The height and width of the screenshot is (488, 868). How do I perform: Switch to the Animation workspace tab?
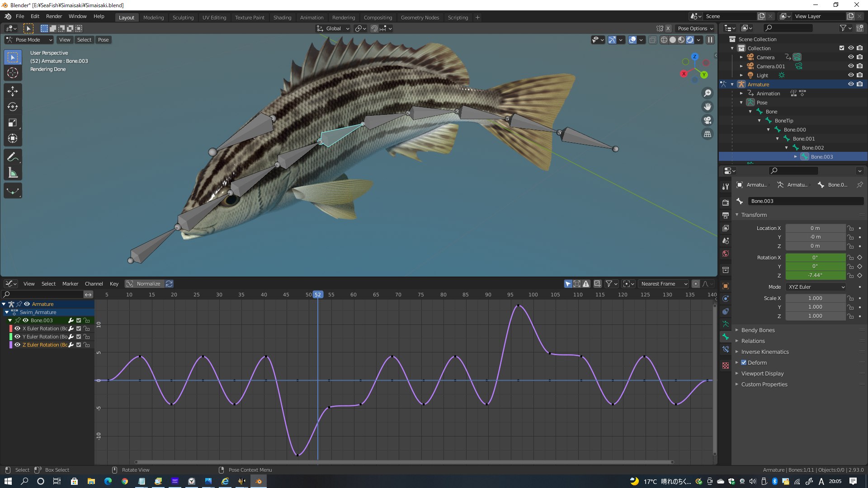[311, 18]
